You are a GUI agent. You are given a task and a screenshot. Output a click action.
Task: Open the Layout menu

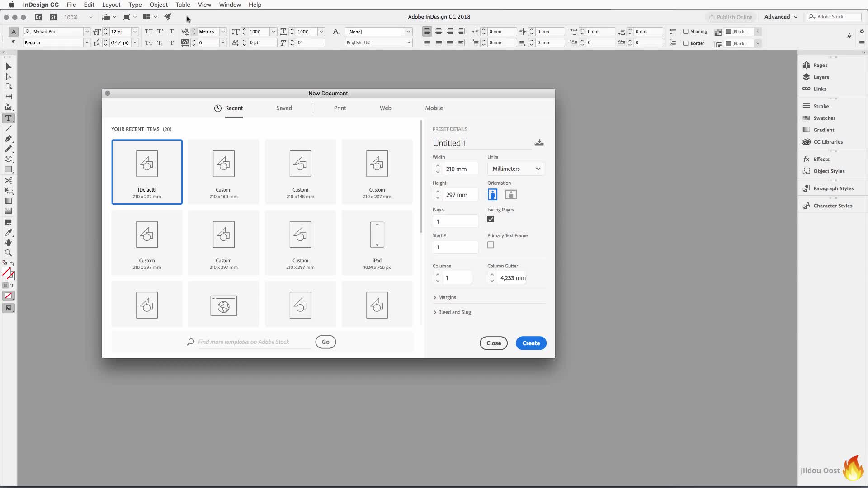[x=111, y=5]
